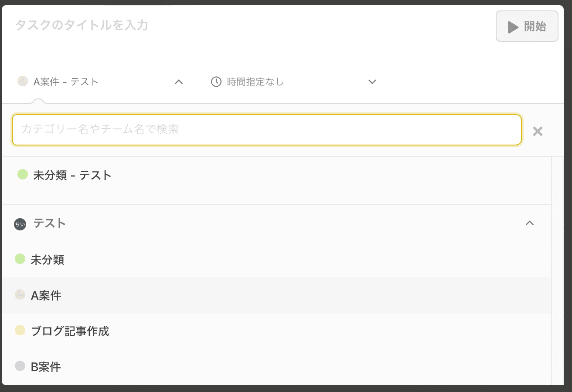Click the green dot next to 未分類 - テスト

[x=23, y=175]
